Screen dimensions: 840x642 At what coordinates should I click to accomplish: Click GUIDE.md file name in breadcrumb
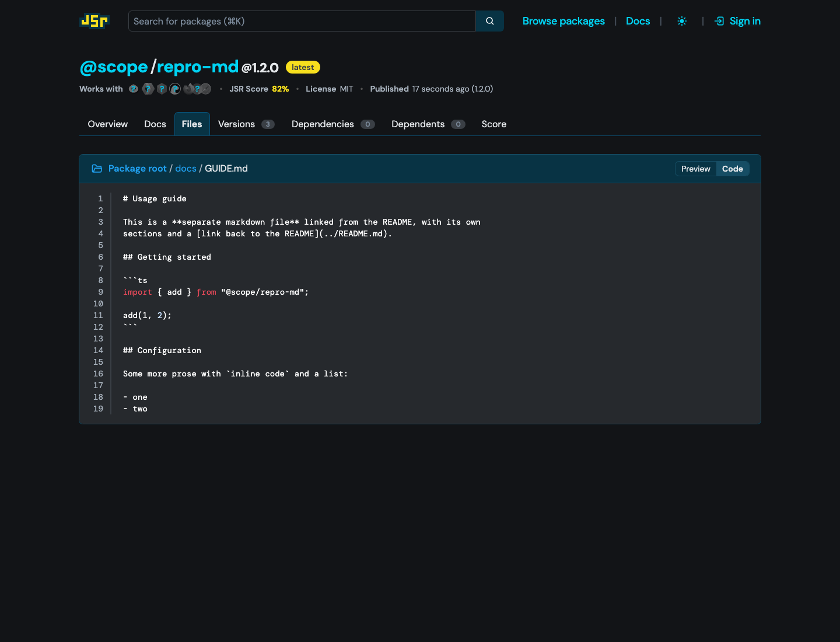point(226,169)
